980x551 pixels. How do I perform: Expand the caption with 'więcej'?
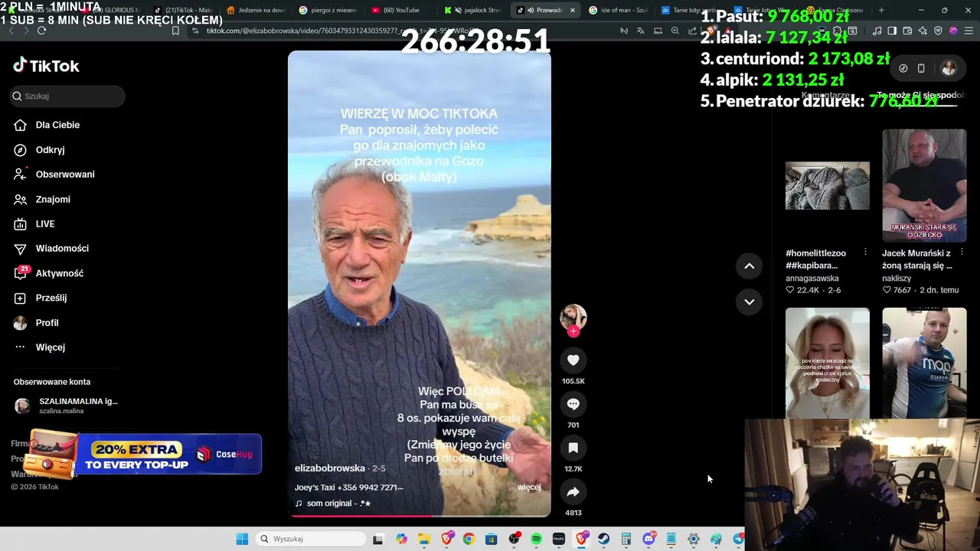(x=529, y=487)
